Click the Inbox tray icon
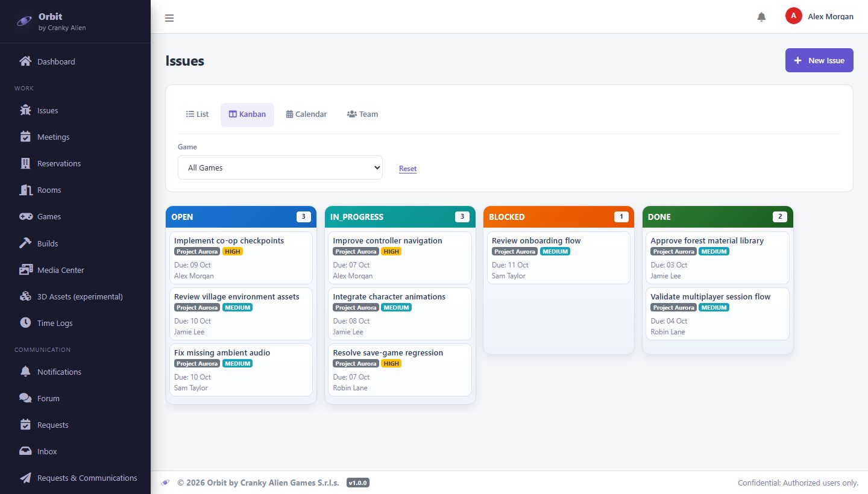Viewport: 868px width, 494px height. 25,451
